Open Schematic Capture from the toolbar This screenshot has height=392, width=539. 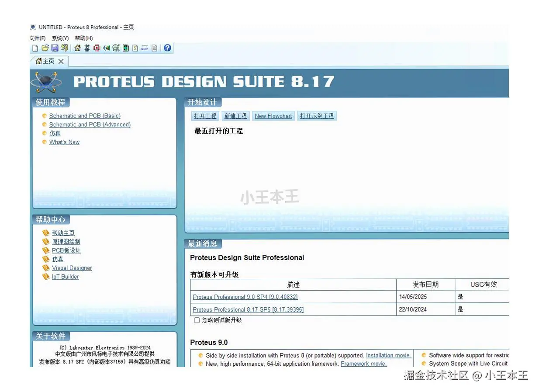point(87,48)
